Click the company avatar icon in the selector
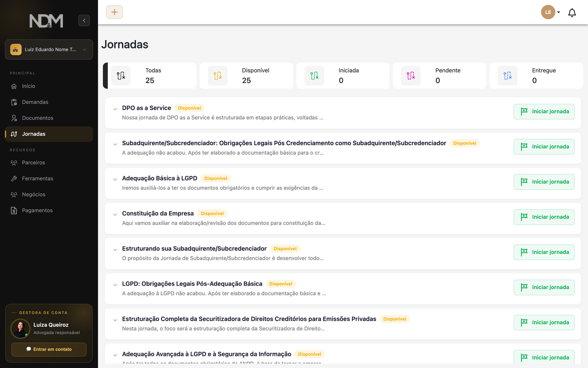Viewport: 588px width, 368px height. click(x=16, y=50)
